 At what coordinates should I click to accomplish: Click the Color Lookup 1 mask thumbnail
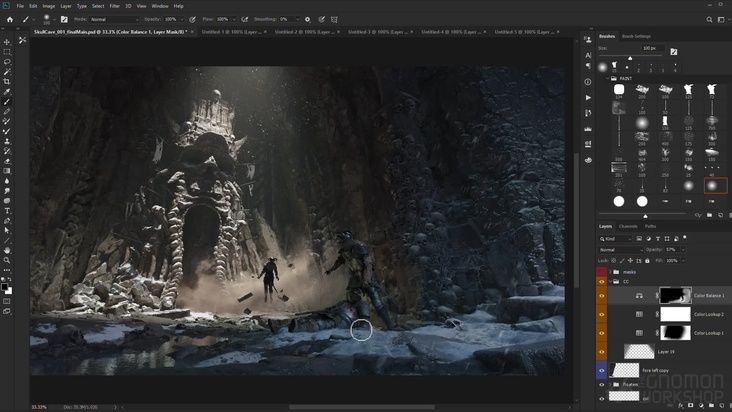pyautogui.click(x=675, y=333)
